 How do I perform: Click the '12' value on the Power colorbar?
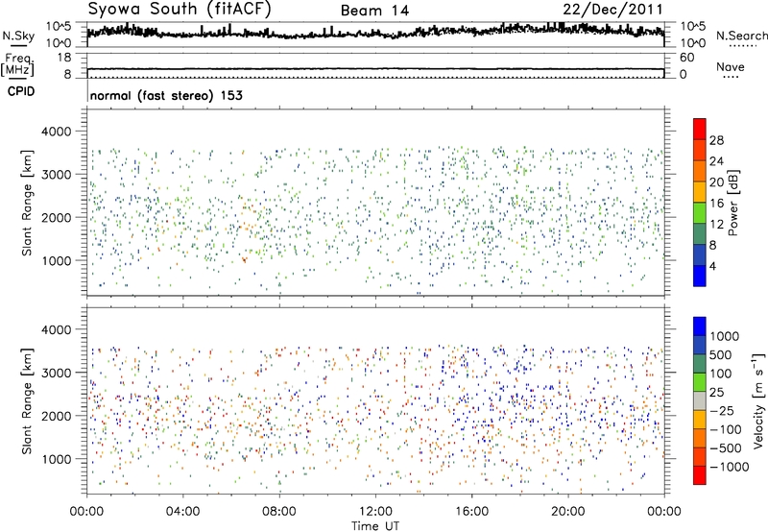716,225
